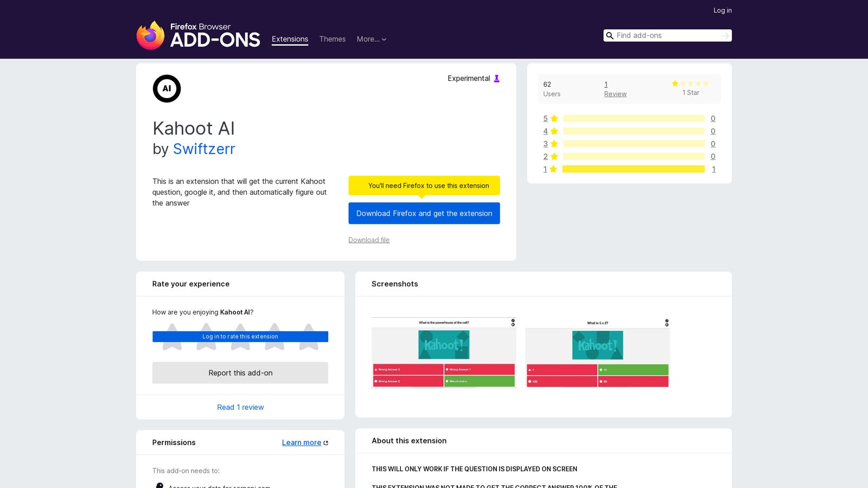Click the Permissions heading
The height and width of the screenshot is (488, 868).
(174, 442)
